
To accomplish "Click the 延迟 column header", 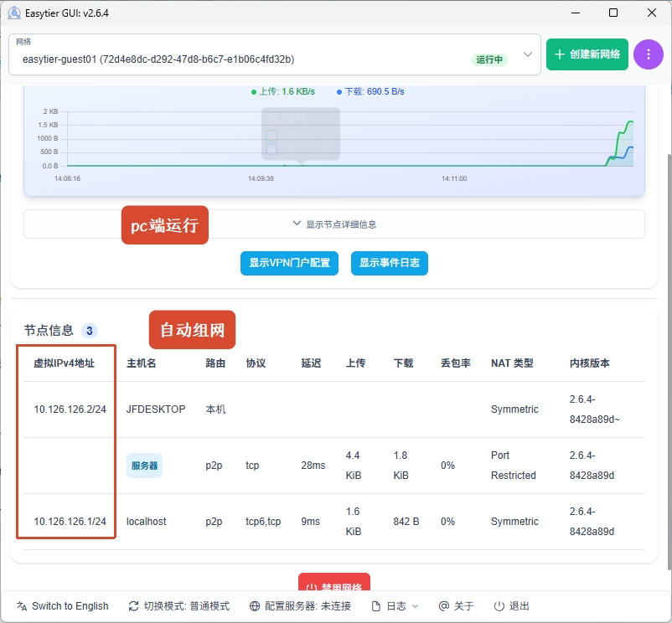I will 311,363.
